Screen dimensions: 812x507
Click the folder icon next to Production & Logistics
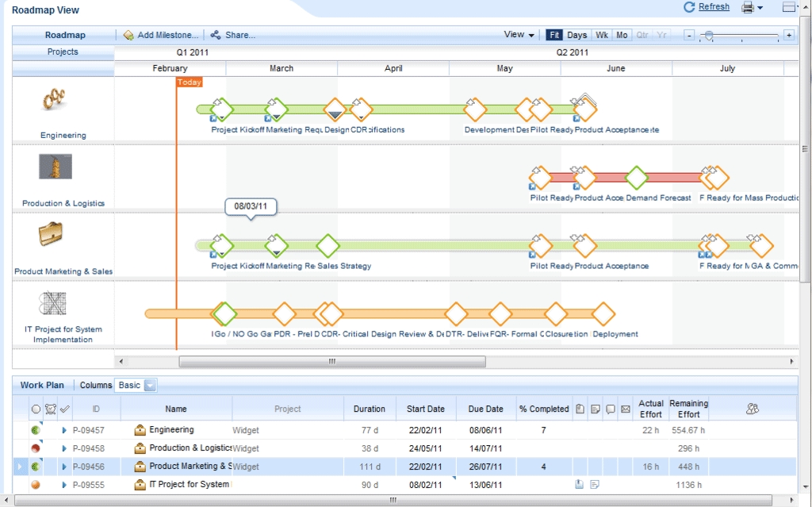[140, 447]
